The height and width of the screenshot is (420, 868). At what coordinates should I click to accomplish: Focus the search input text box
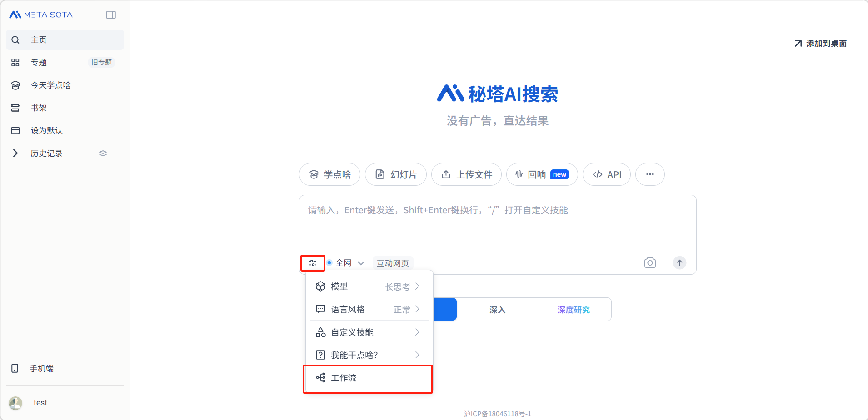click(x=497, y=225)
